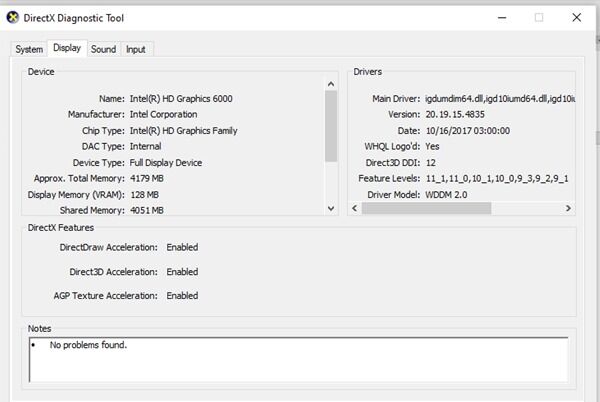The width and height of the screenshot is (600, 402).
Task: Click the shared memory value '4051 MB'
Action: (147, 210)
